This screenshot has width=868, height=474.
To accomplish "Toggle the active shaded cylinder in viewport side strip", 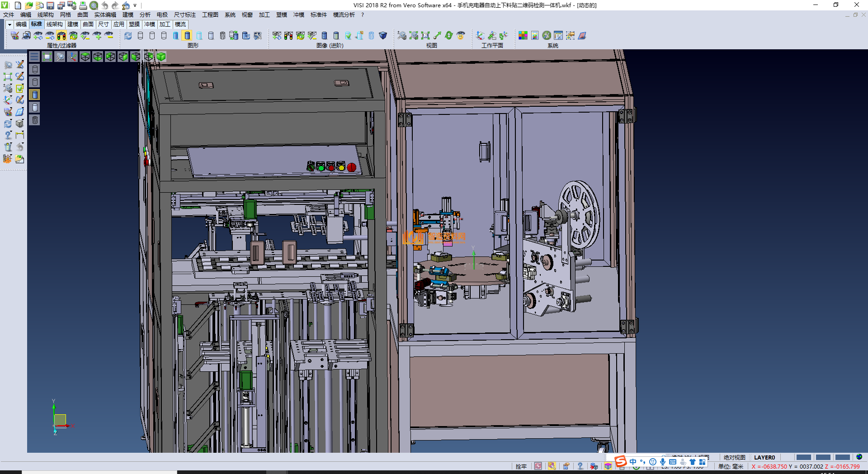I will [x=35, y=95].
